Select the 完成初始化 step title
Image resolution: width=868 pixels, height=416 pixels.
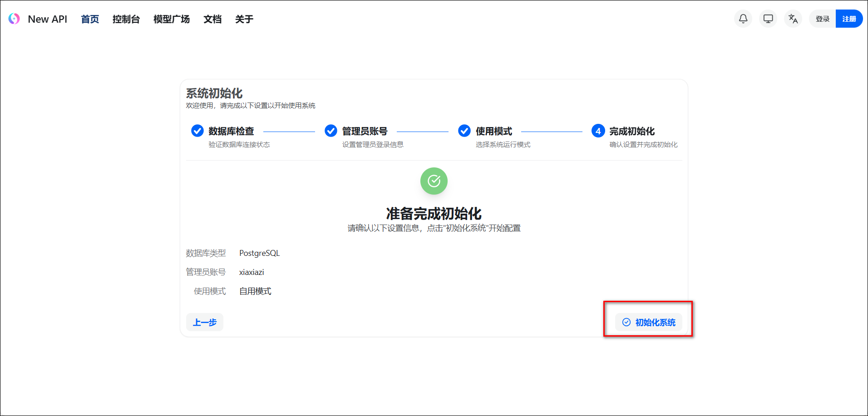click(631, 131)
